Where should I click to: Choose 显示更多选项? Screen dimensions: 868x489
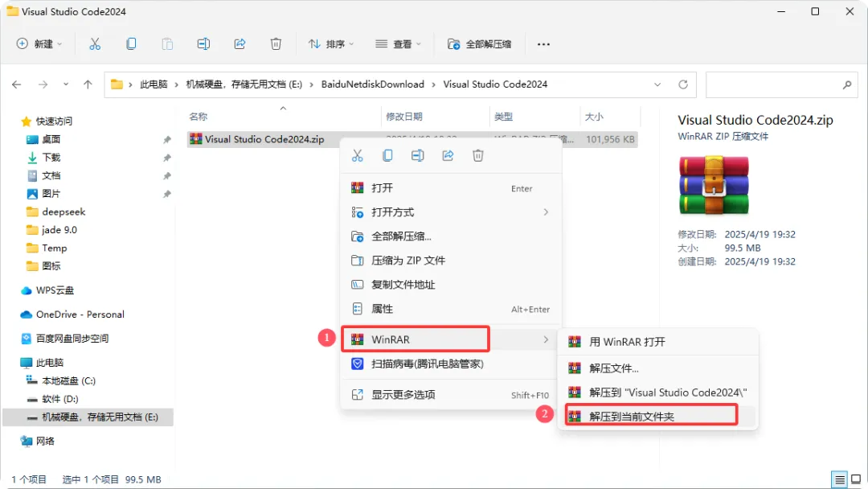click(451, 395)
